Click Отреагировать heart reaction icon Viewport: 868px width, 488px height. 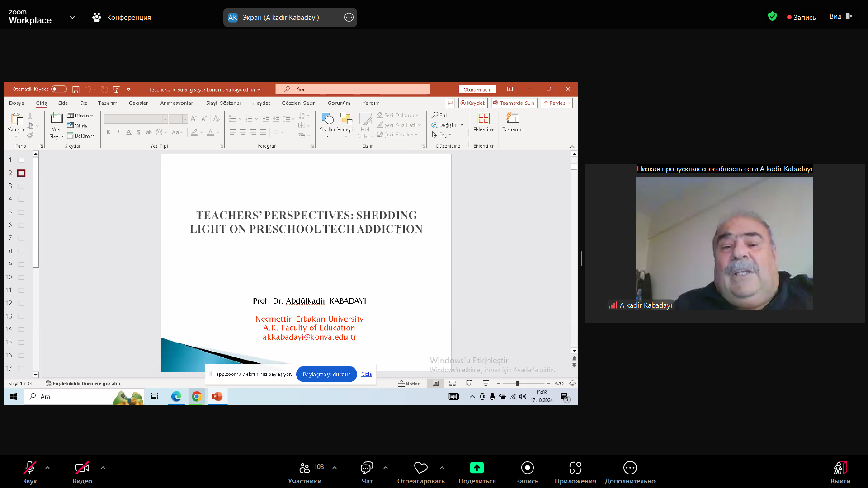(x=420, y=468)
